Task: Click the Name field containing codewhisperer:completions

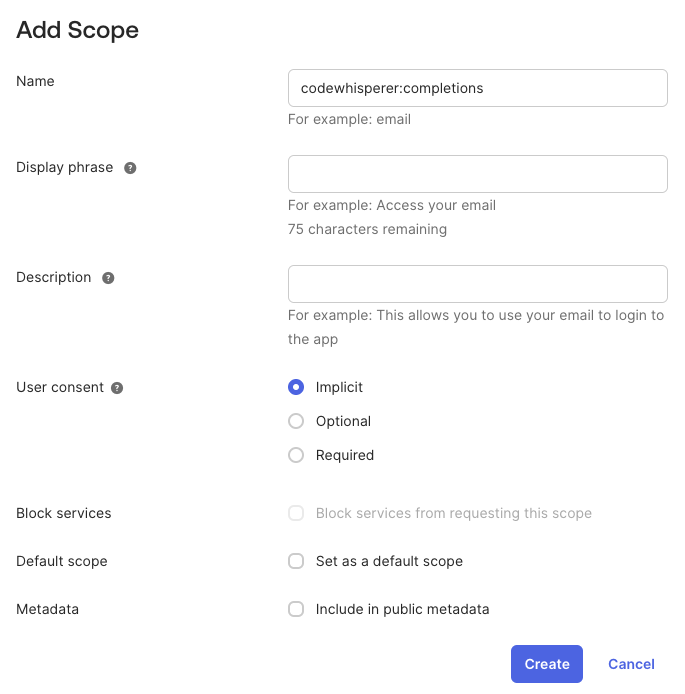Action: pyautogui.click(x=477, y=88)
